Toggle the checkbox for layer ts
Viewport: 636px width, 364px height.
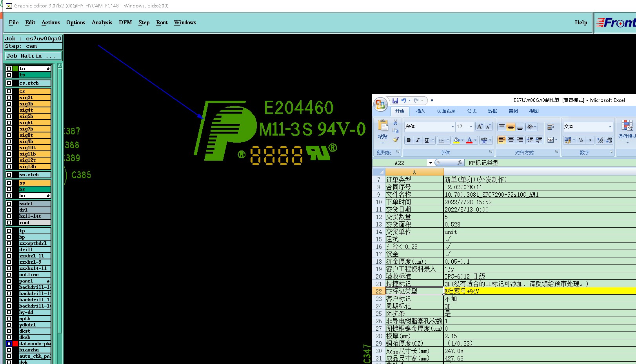click(9, 75)
